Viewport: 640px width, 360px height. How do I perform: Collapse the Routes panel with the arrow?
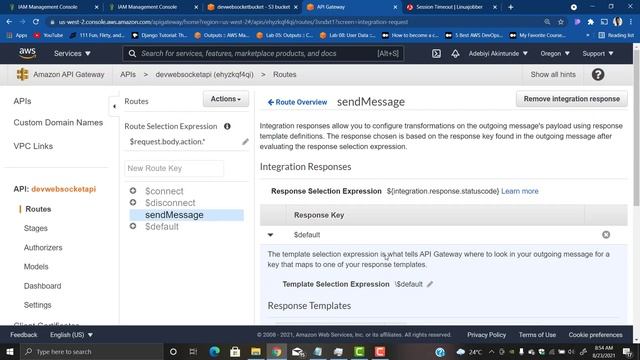pyautogui.click(x=114, y=107)
